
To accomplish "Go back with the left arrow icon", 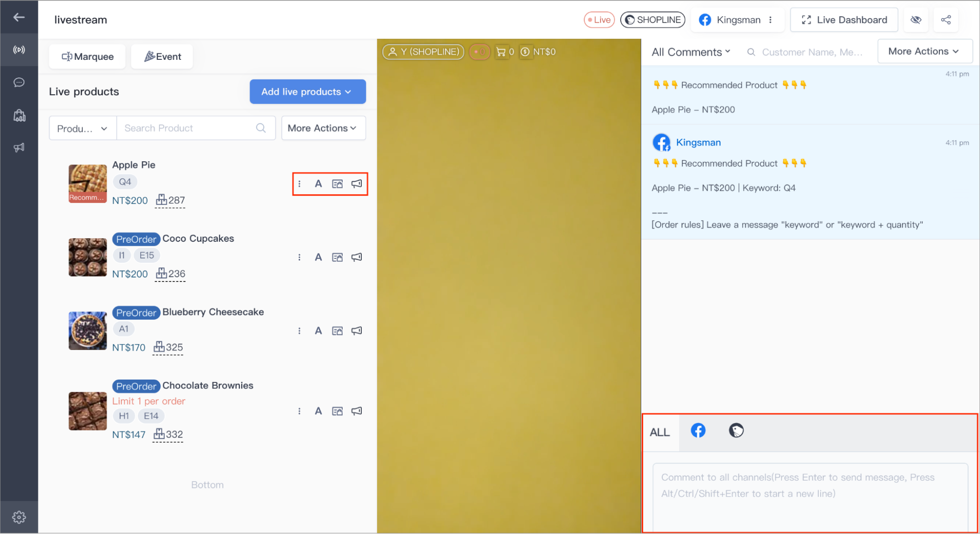I will point(19,18).
